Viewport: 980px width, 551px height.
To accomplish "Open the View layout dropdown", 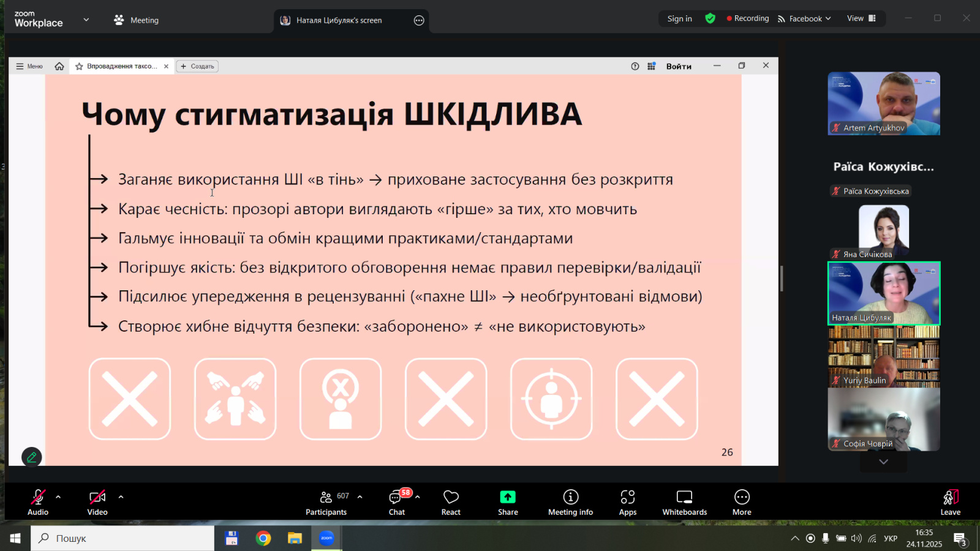I will coord(861,18).
